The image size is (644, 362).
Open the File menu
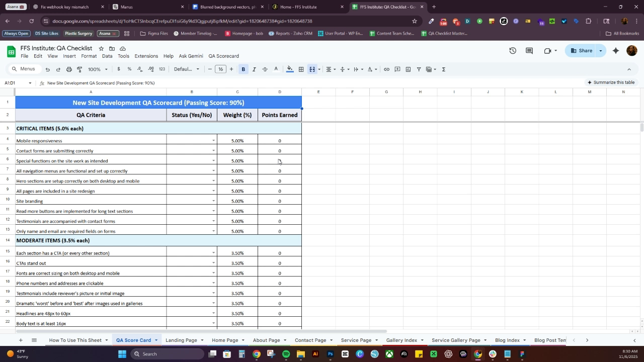24,56
